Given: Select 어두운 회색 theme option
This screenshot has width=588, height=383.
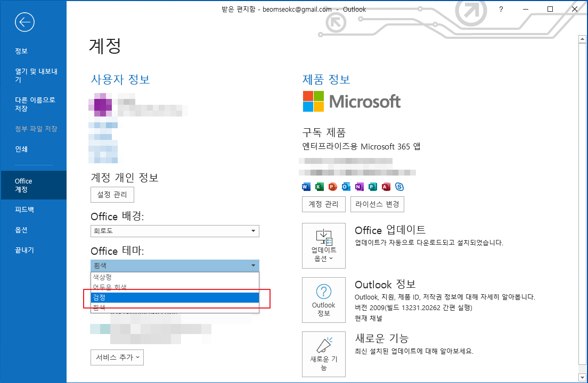Looking at the screenshot, I should tap(175, 287).
